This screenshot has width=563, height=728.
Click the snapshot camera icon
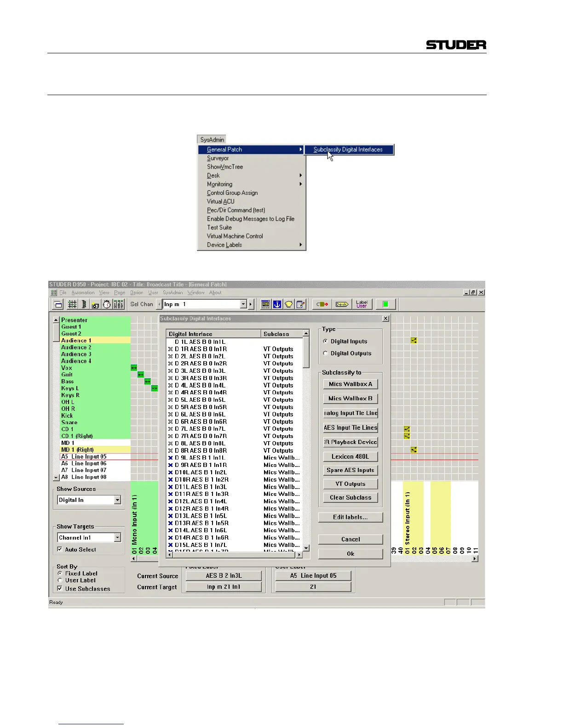click(95, 304)
